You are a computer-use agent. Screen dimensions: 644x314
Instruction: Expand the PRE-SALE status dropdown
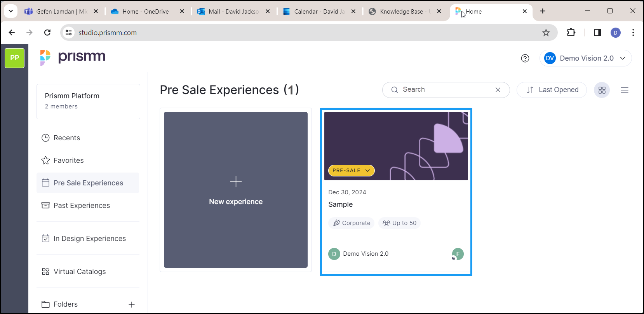351,171
